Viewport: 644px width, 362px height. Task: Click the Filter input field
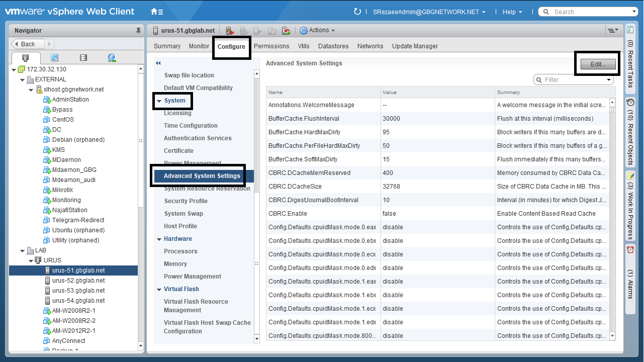pyautogui.click(x=574, y=80)
